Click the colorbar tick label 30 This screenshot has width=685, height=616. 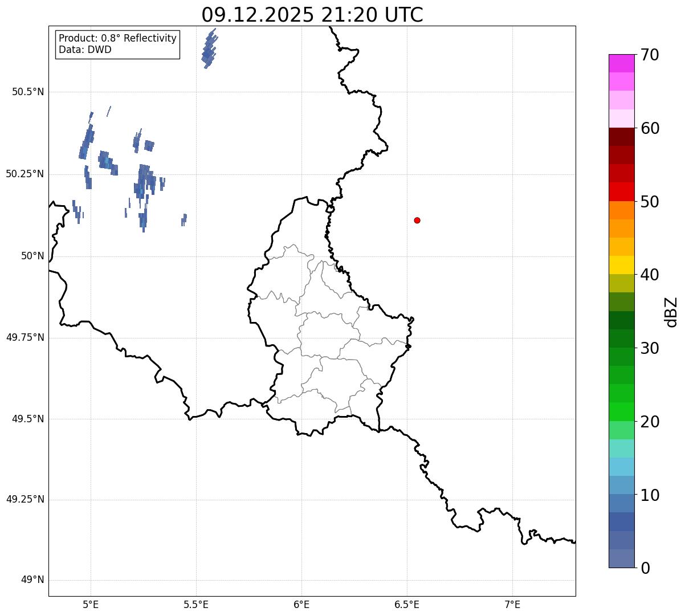click(x=650, y=348)
